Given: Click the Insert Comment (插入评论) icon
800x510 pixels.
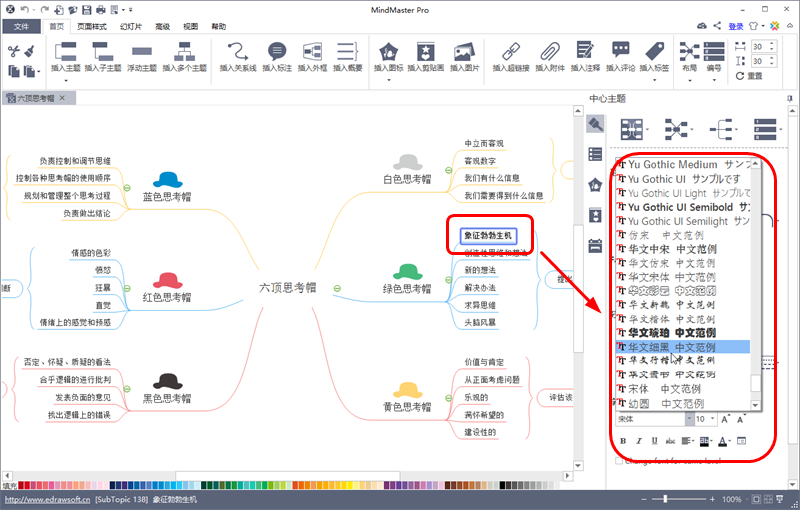Looking at the screenshot, I should click(x=620, y=52).
